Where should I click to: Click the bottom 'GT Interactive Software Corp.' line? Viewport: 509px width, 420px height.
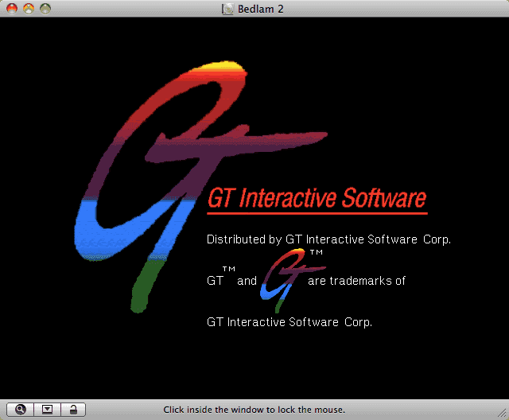click(289, 322)
